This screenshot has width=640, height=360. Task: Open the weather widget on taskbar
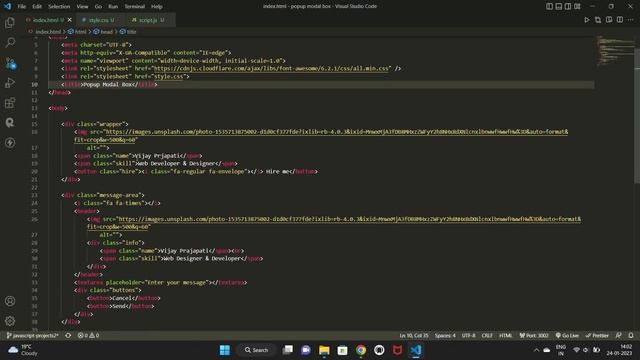point(22,350)
